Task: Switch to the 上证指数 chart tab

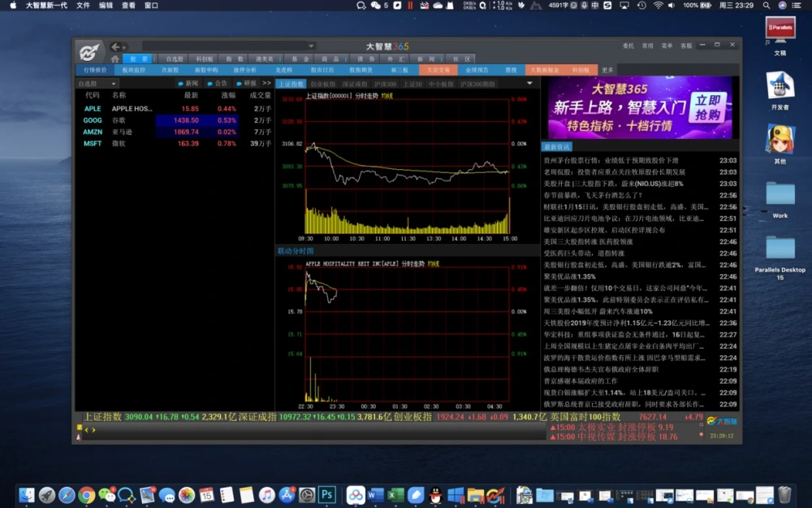Action: tap(291, 84)
